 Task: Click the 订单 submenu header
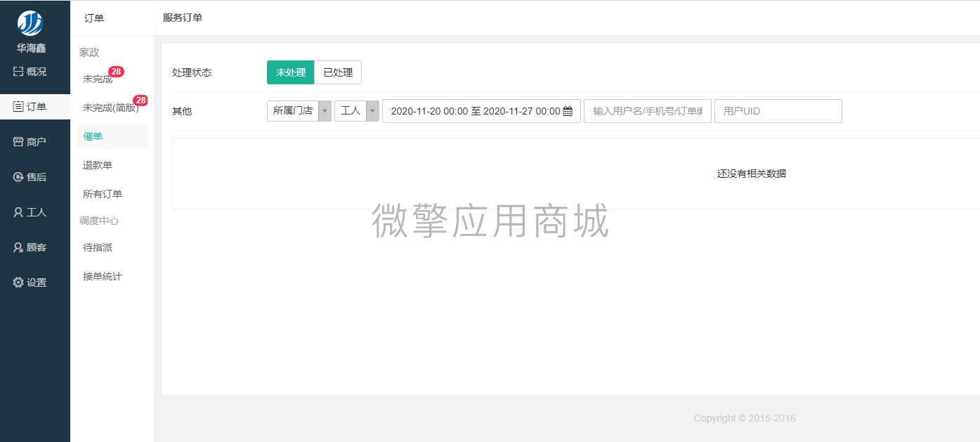(94, 18)
